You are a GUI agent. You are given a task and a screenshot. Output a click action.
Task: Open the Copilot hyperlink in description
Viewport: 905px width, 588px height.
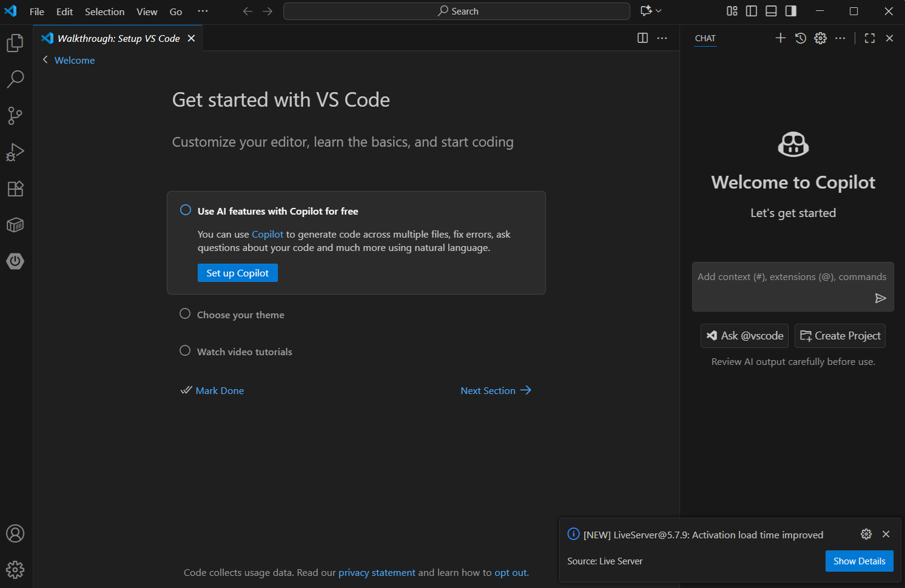tap(267, 234)
